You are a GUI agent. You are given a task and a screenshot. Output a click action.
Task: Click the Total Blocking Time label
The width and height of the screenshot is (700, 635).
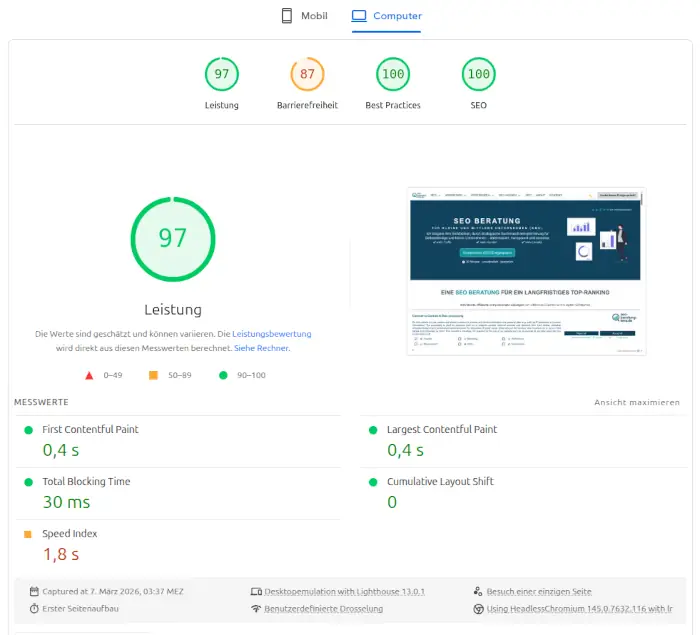pyautogui.click(x=86, y=481)
